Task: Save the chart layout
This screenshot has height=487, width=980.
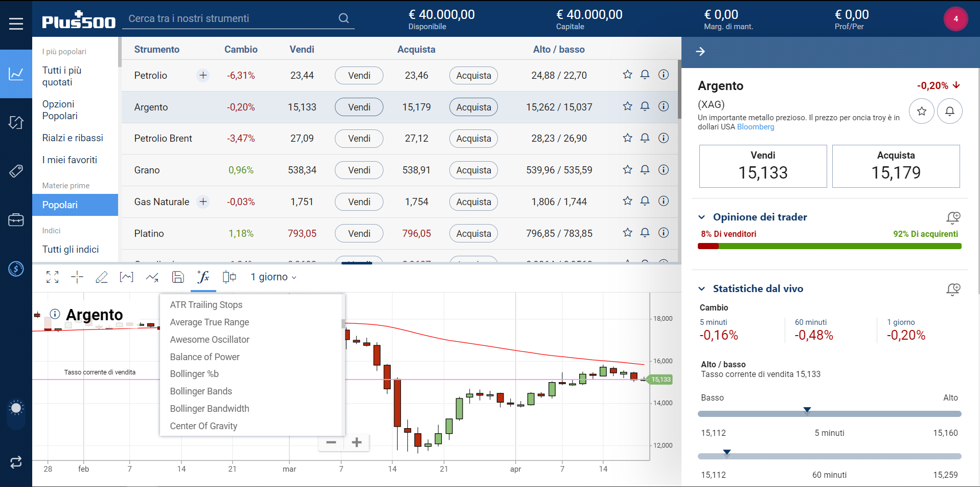Action: pos(178,277)
